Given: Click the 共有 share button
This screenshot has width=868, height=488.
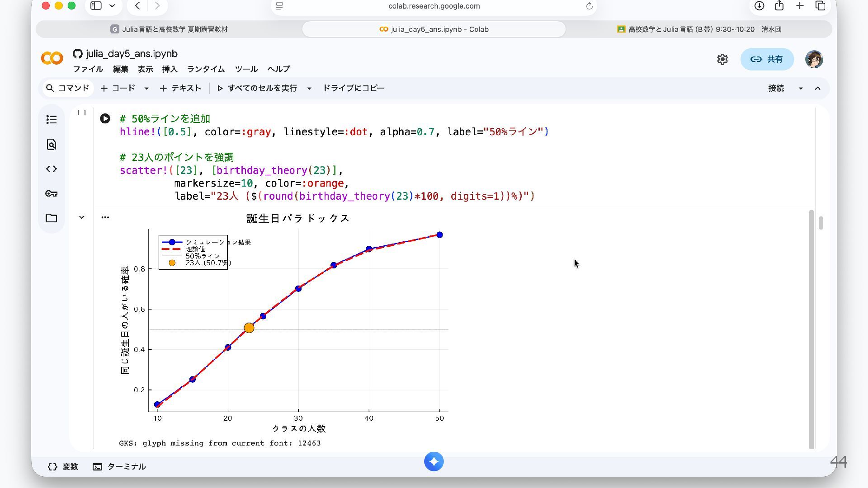Looking at the screenshot, I should coord(767,59).
